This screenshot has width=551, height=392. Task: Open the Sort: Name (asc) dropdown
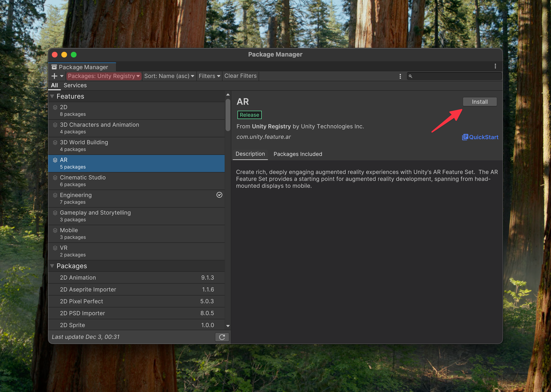click(x=169, y=76)
